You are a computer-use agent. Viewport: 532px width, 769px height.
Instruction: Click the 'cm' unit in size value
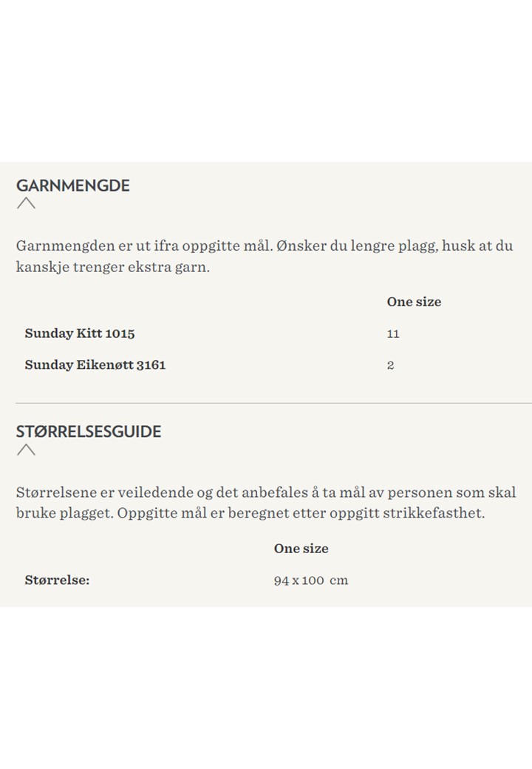coord(339,580)
